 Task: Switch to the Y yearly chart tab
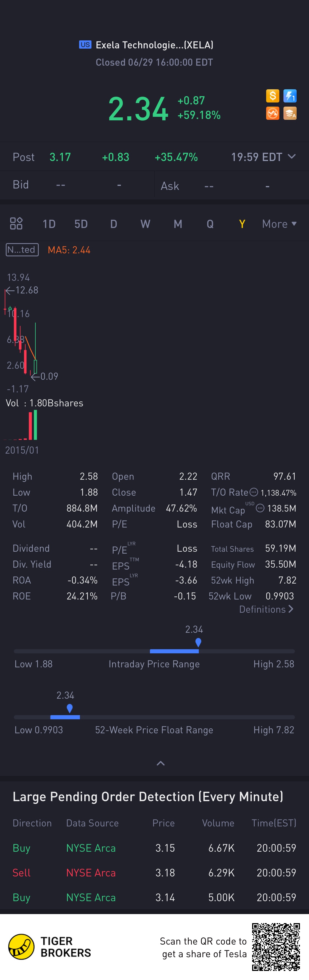coord(242,224)
